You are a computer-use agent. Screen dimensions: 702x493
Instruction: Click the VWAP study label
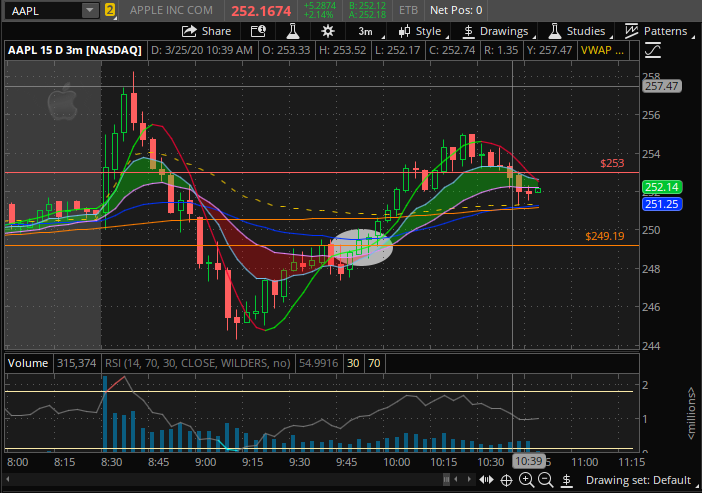pyautogui.click(x=602, y=50)
